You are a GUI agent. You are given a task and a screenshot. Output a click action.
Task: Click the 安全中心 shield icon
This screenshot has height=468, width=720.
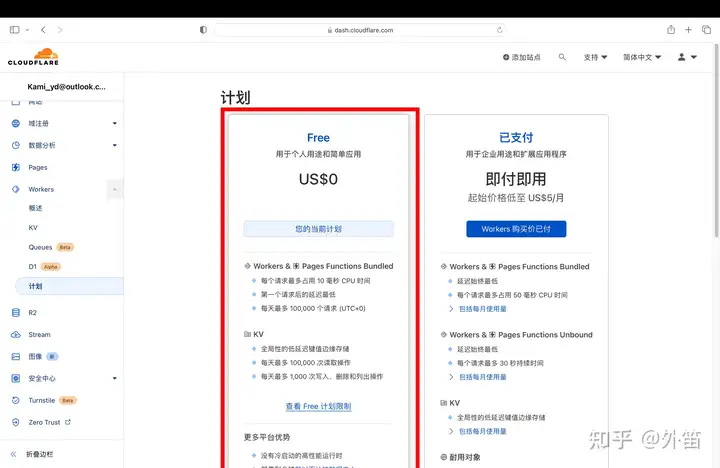tap(16, 378)
